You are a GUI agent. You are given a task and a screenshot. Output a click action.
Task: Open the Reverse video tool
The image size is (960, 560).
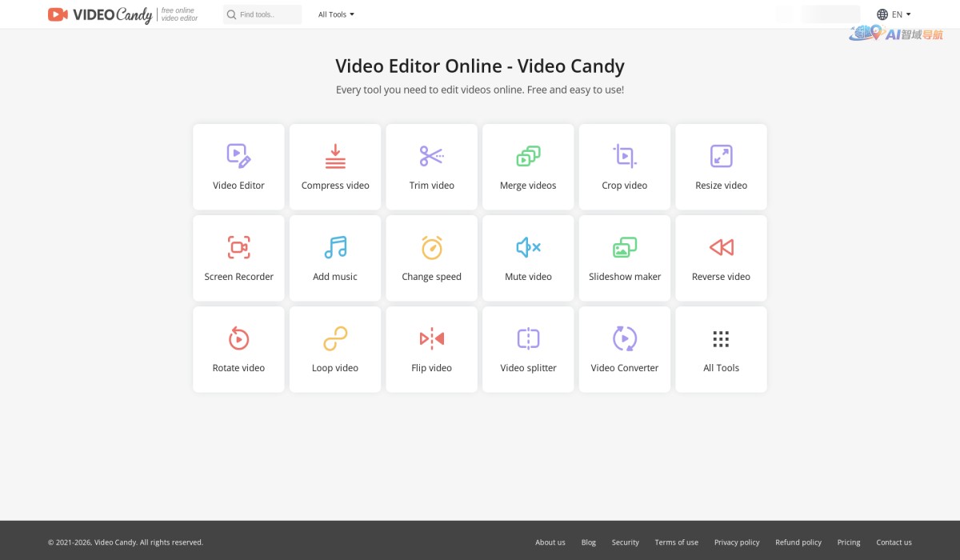point(721,258)
